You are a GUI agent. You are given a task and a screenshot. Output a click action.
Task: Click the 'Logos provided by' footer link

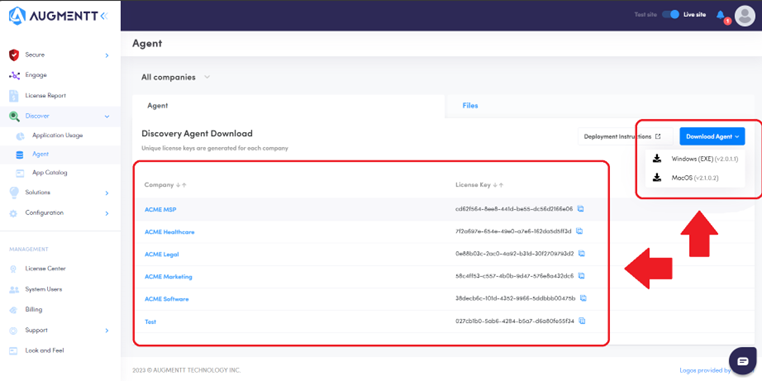click(x=705, y=370)
